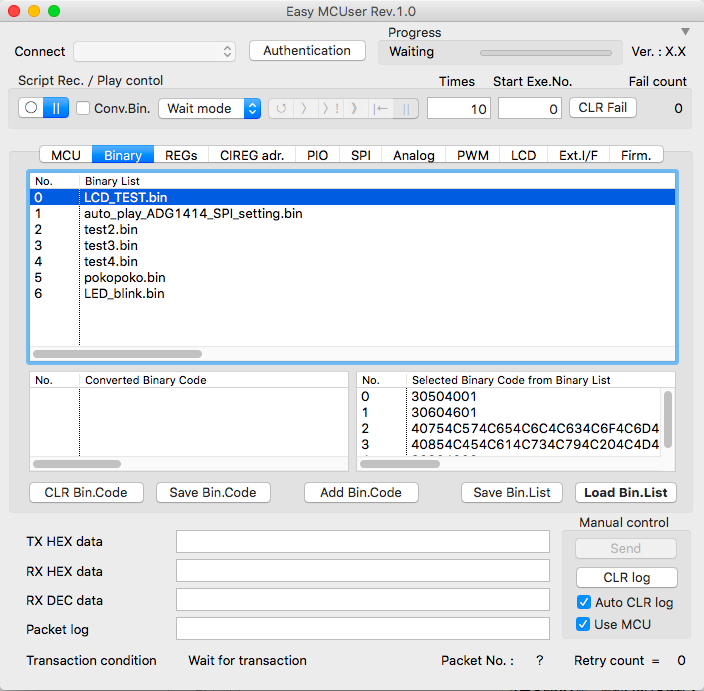Click the Binary List column header

[x=377, y=181]
